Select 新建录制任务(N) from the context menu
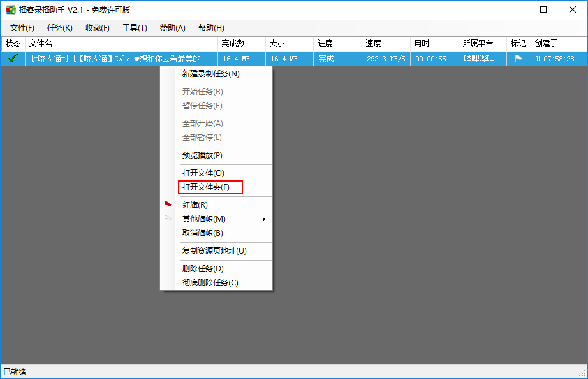The image size is (588, 379). (211, 74)
